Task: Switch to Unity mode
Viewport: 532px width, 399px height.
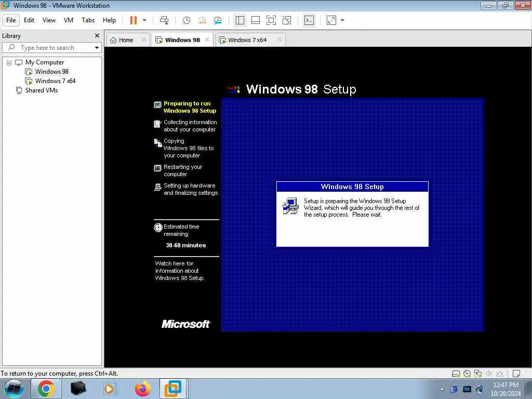Action: click(287, 20)
